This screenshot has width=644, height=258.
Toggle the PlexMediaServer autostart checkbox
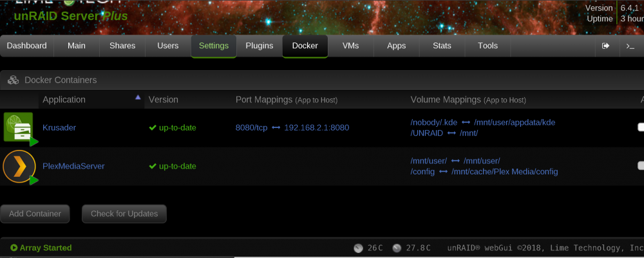pos(641,166)
